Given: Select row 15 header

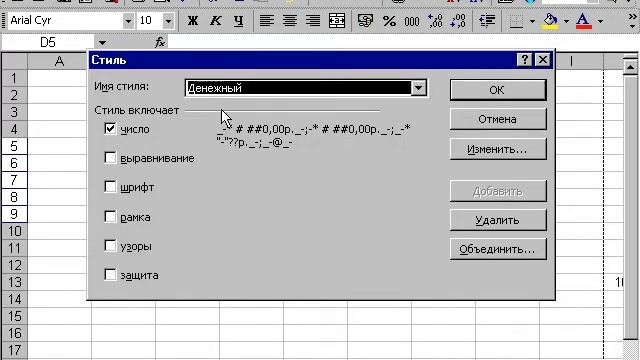Looking at the screenshot, I should tap(14, 316).
